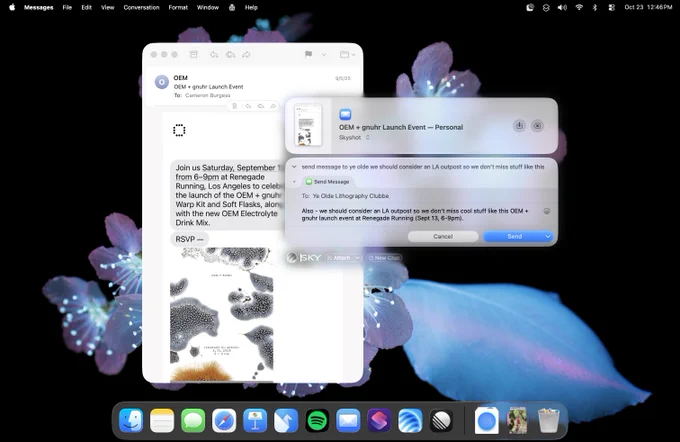The width and height of the screenshot is (680, 442).
Task: Open the Apple menu
Action: click(12, 7)
